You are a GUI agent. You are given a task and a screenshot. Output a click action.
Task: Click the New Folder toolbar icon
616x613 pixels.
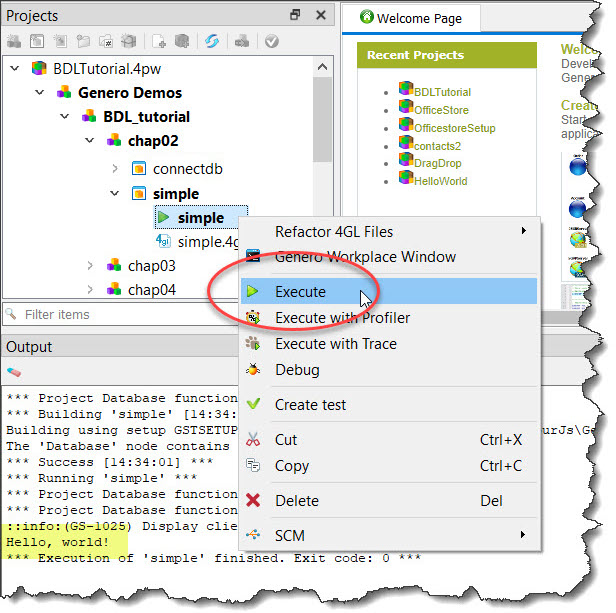point(83,41)
